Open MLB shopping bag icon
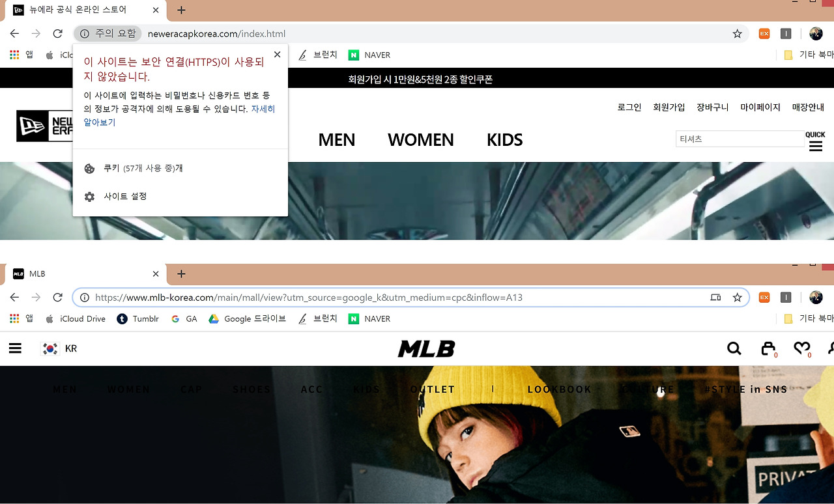The width and height of the screenshot is (834, 504). click(769, 349)
